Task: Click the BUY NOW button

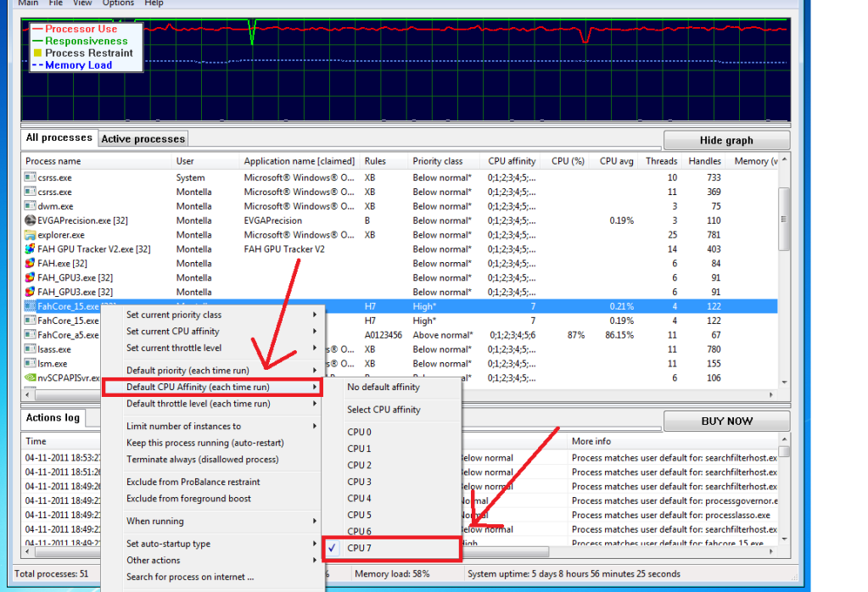Action: (x=726, y=421)
